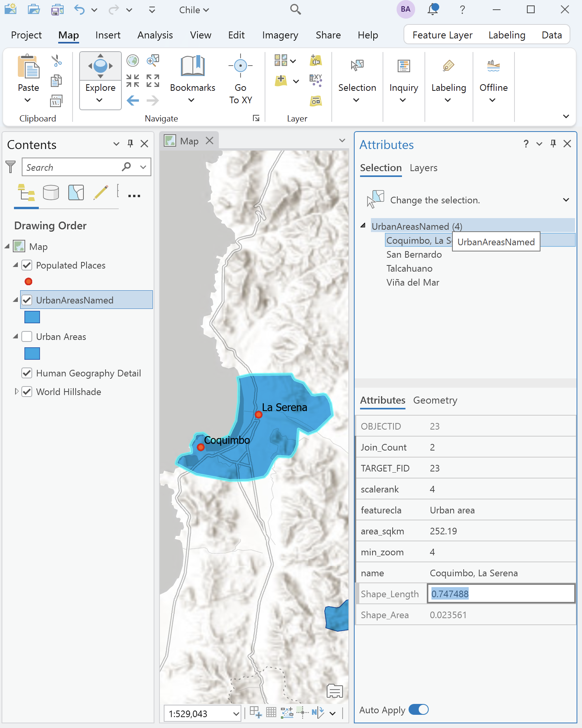
Task: Save project icon in quick access toolbar
Action: [57, 9]
